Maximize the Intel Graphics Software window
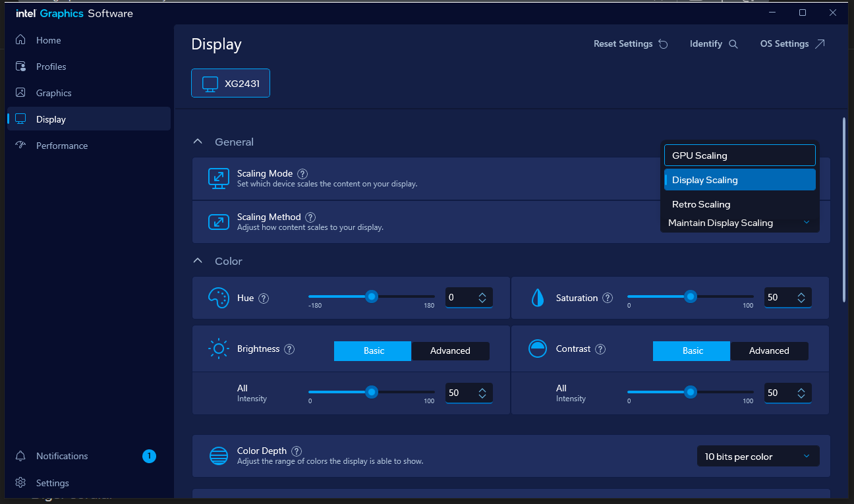The height and width of the screenshot is (504, 854). coord(803,13)
